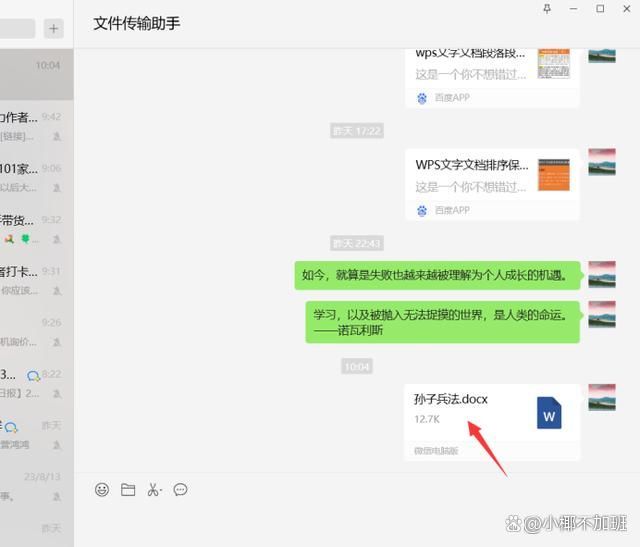Viewport: 640px width, 547px height.
Task: Click avatar beside the 诺瓦利斯 quote message
Action: coord(602,314)
